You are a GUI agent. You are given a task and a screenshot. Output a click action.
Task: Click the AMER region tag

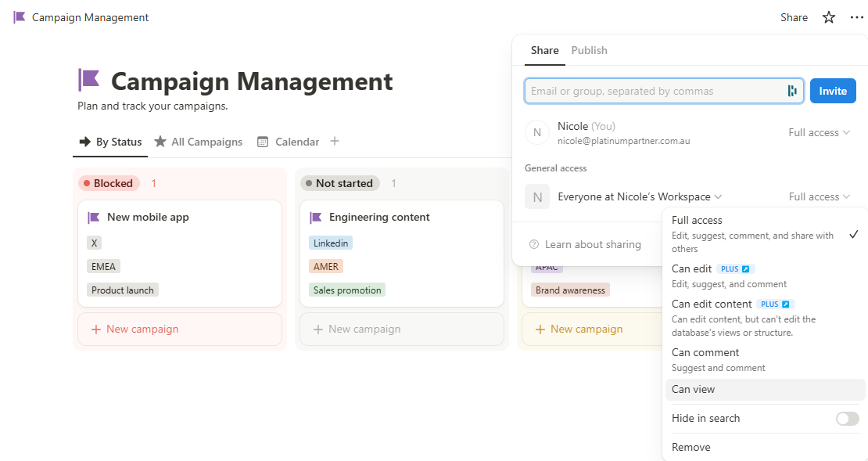[x=325, y=267]
